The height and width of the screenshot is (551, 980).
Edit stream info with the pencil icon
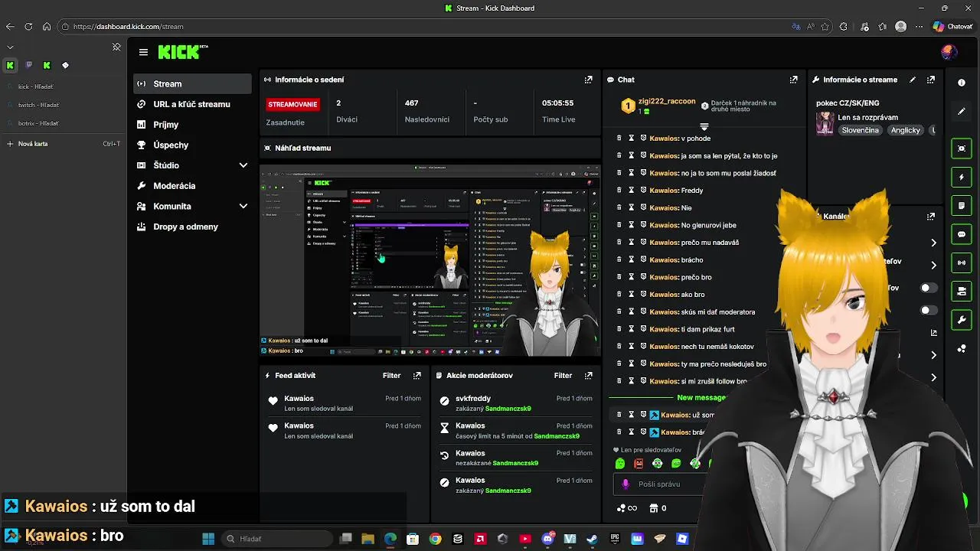click(912, 80)
